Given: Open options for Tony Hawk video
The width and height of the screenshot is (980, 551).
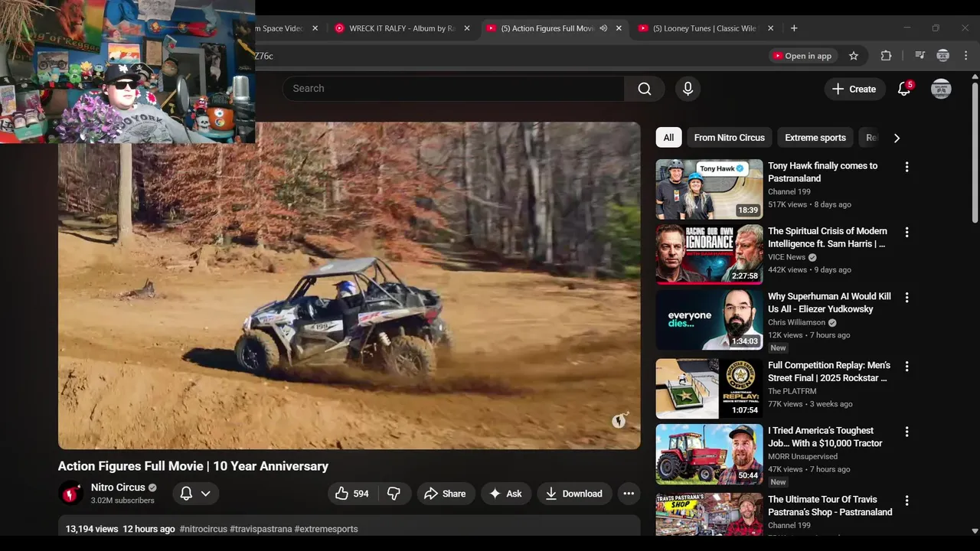Looking at the screenshot, I should click(906, 167).
